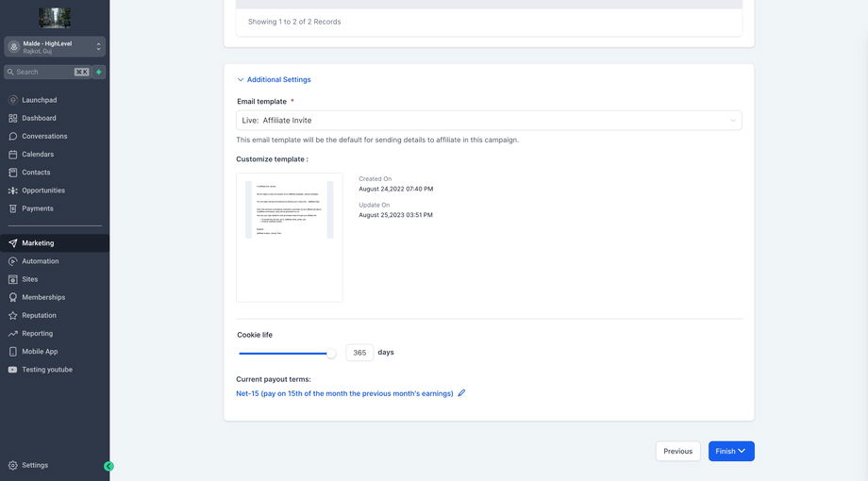
Task: Open the Email template dropdown
Action: click(x=489, y=121)
